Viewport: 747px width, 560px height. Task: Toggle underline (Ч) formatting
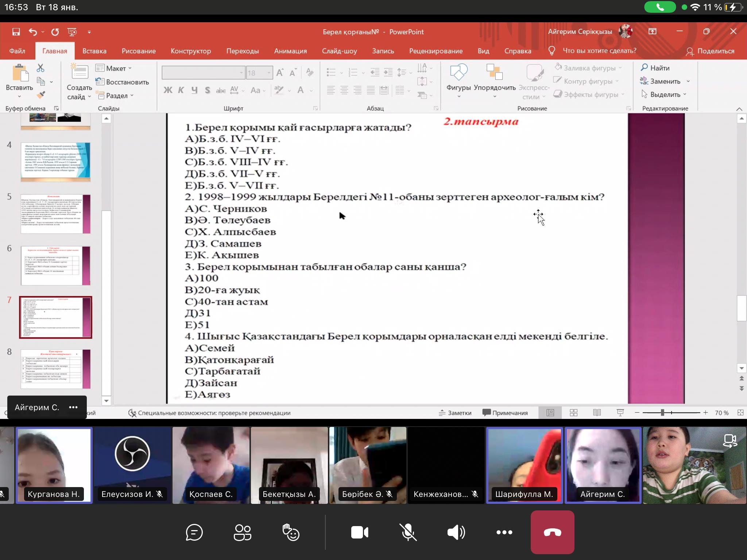click(194, 90)
